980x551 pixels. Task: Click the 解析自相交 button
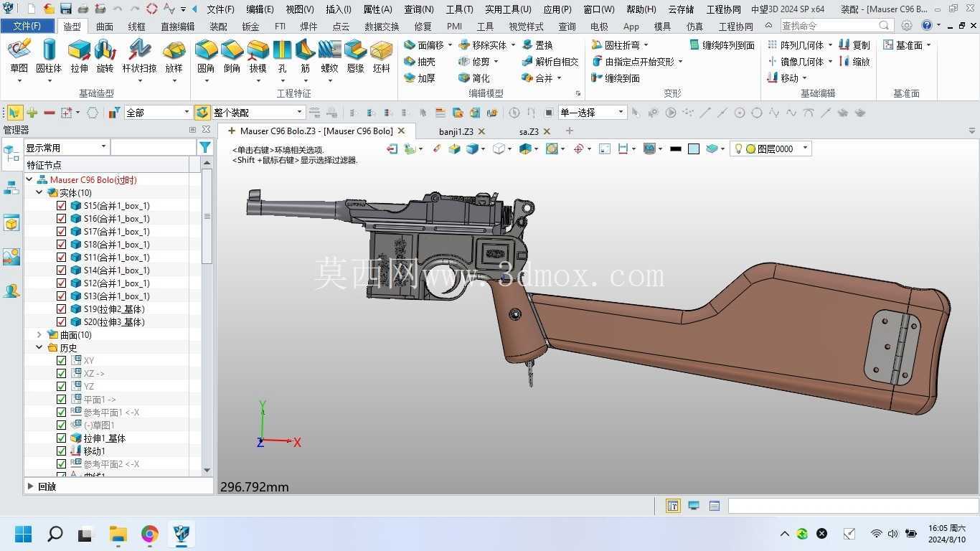tap(550, 62)
